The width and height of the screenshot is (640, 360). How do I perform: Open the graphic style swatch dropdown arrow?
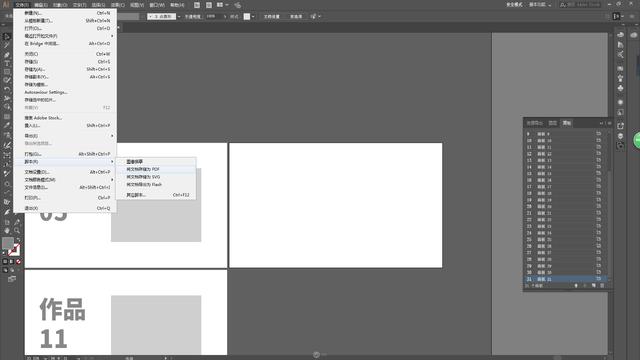[x=253, y=16]
